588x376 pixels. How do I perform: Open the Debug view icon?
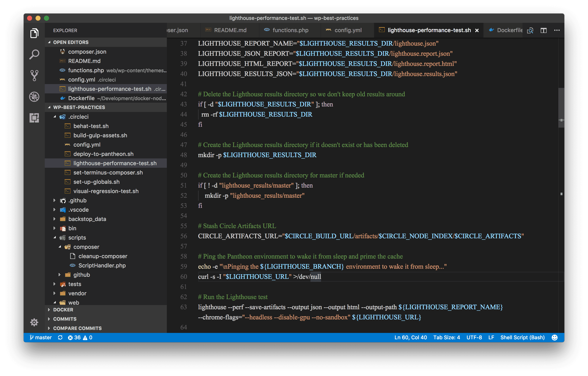coord(34,97)
